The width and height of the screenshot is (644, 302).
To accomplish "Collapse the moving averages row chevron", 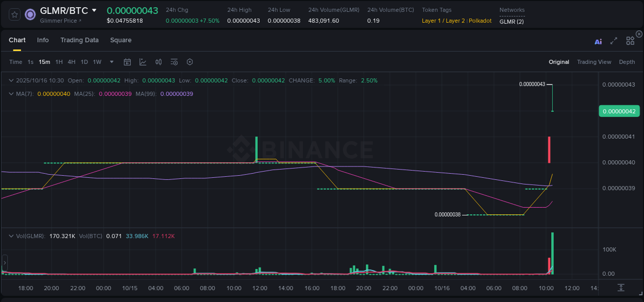I will point(11,94).
